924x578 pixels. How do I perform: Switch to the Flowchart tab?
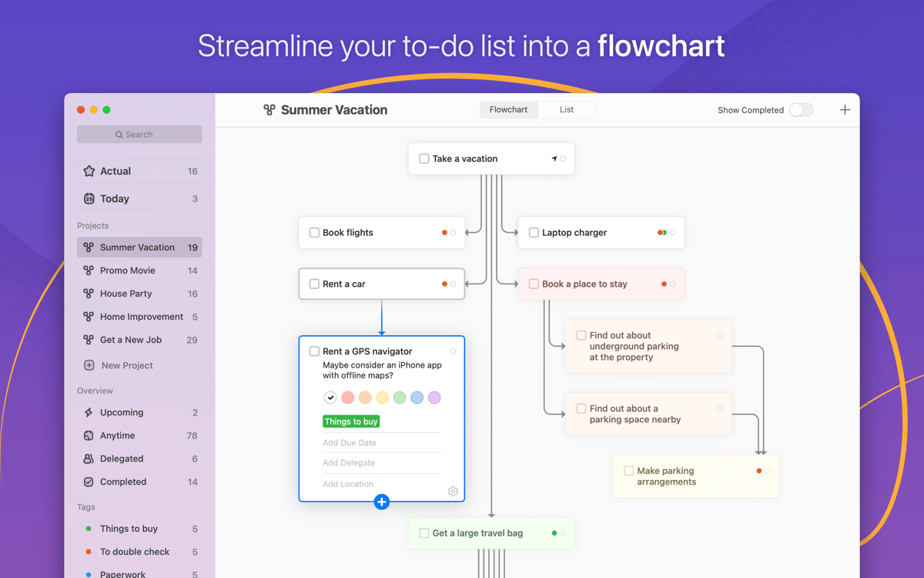[508, 110]
